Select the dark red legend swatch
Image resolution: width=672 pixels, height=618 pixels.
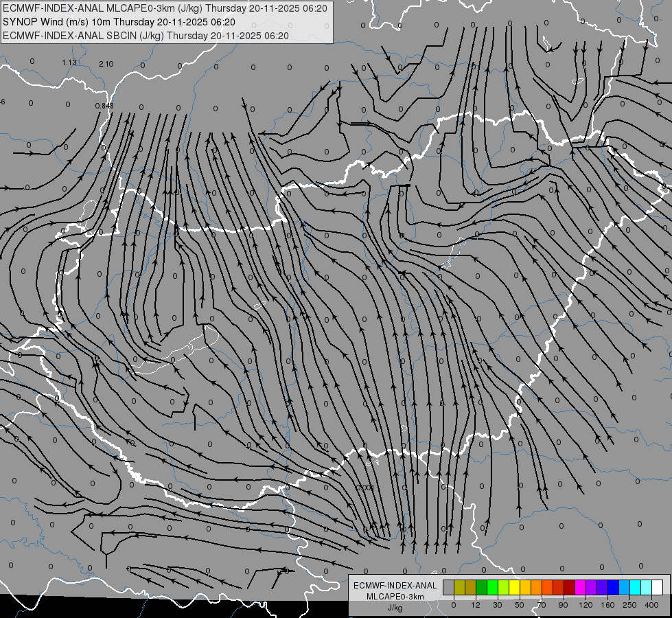pyautogui.click(x=570, y=587)
